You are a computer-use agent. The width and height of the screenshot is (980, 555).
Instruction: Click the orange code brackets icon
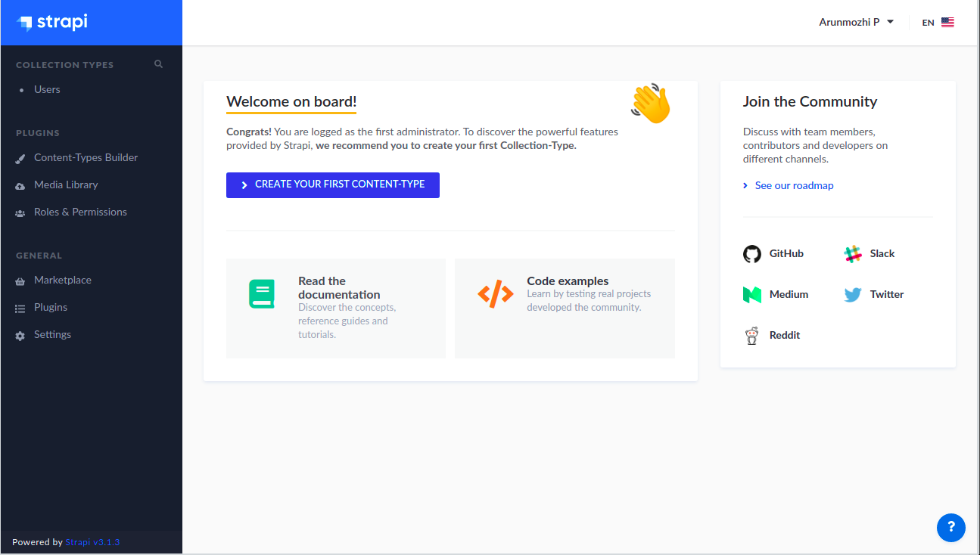(496, 293)
